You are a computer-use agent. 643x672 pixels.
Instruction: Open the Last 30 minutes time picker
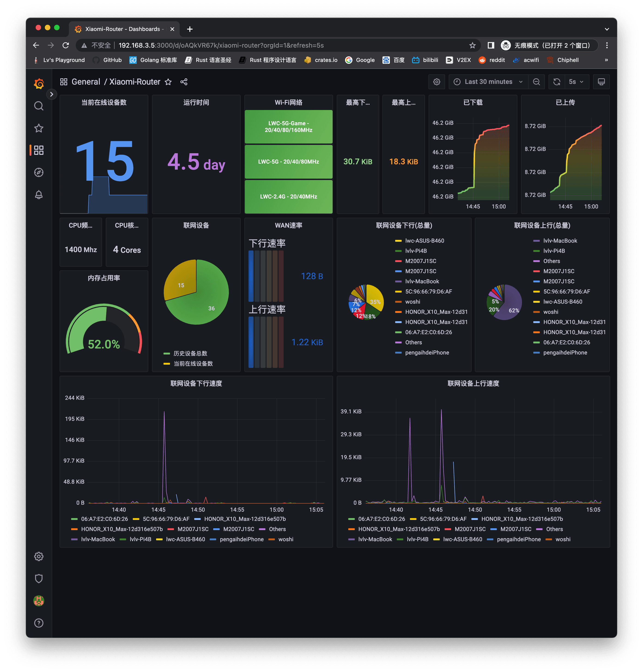(488, 82)
